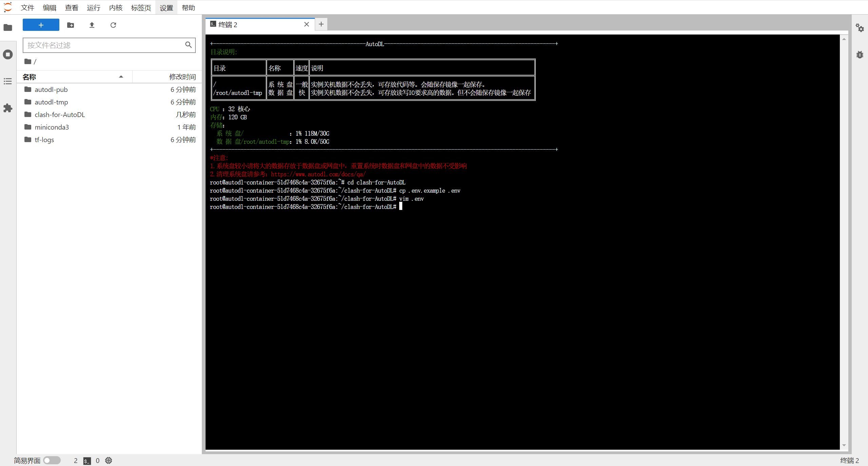Add a new tab with plus button
868x466 pixels.
321,24
